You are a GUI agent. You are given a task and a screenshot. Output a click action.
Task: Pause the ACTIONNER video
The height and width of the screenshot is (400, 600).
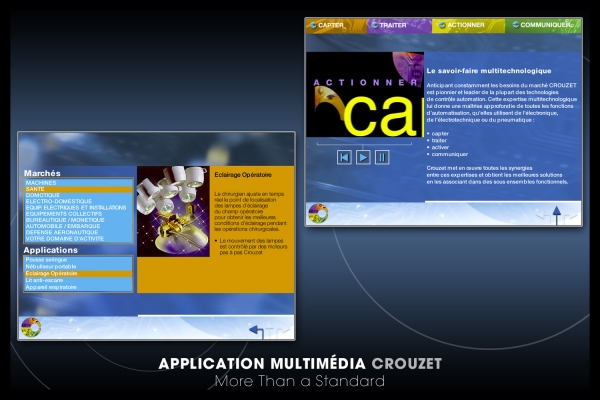point(382,157)
